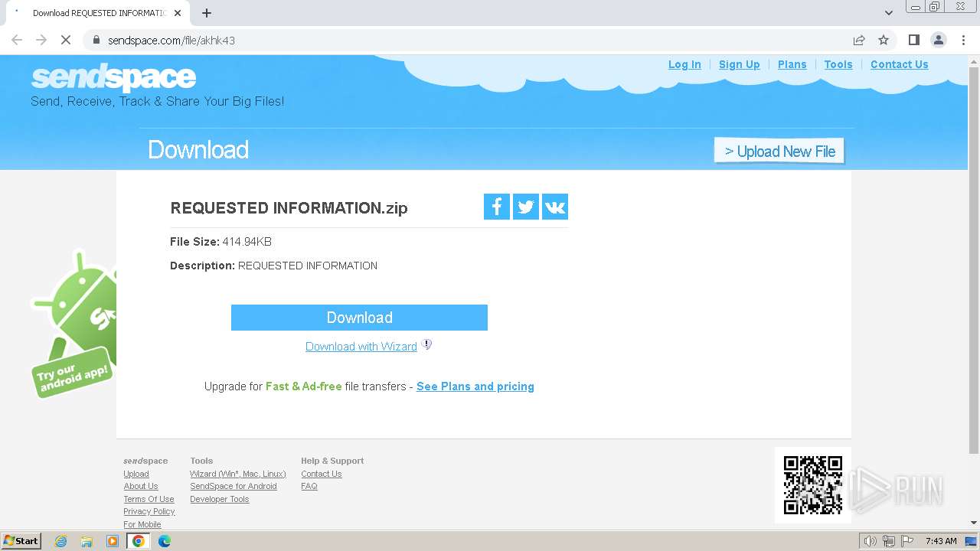Open See Plans and pricing link
Image resolution: width=980 pixels, height=551 pixels.
tap(475, 386)
